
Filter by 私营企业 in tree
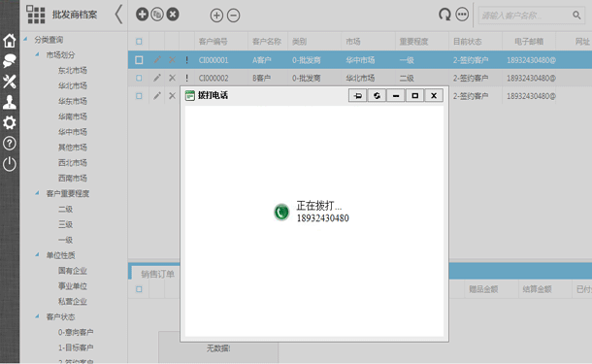(73, 301)
